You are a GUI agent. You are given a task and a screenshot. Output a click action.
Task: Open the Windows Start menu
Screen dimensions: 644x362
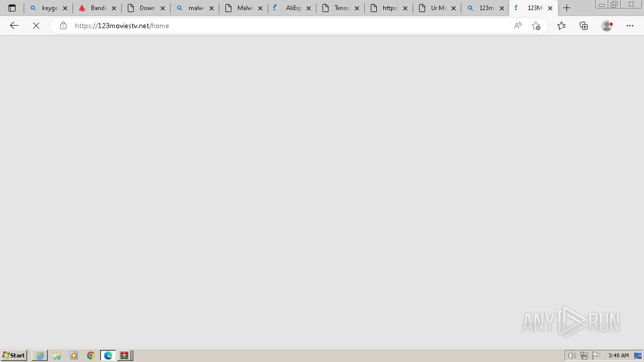[x=14, y=355]
